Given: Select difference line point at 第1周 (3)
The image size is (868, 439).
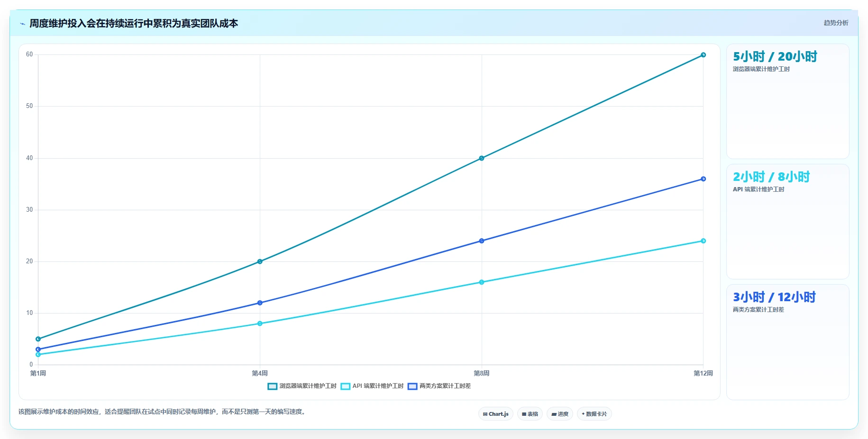Looking at the screenshot, I should pos(38,349).
